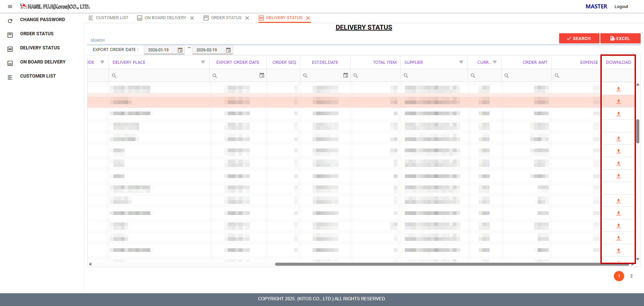Click the search icon under Supplier column

(406, 76)
